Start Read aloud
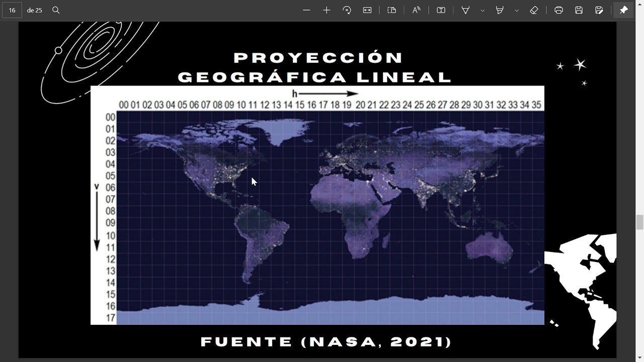This screenshot has width=644, height=362. (416, 10)
